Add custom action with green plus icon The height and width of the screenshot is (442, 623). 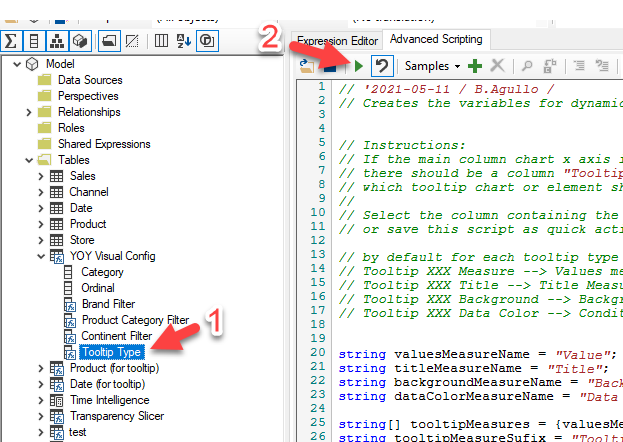click(x=475, y=66)
